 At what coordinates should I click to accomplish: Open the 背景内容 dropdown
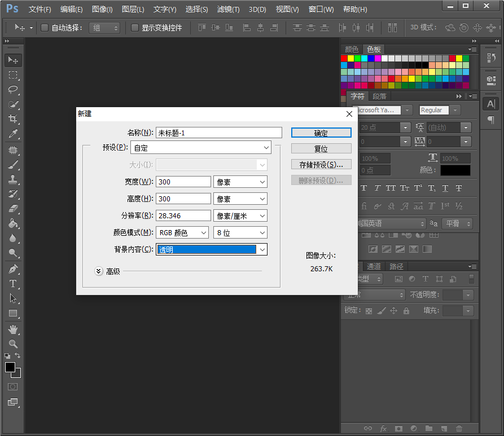pyautogui.click(x=212, y=249)
